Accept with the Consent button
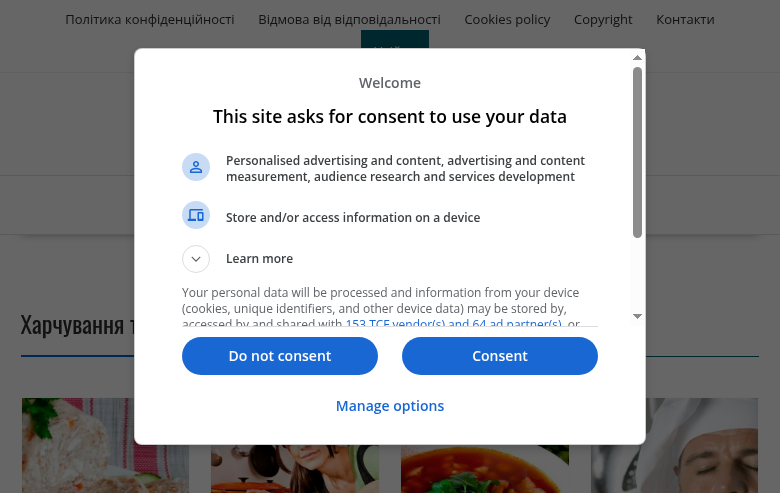This screenshot has height=493, width=780. 499,356
